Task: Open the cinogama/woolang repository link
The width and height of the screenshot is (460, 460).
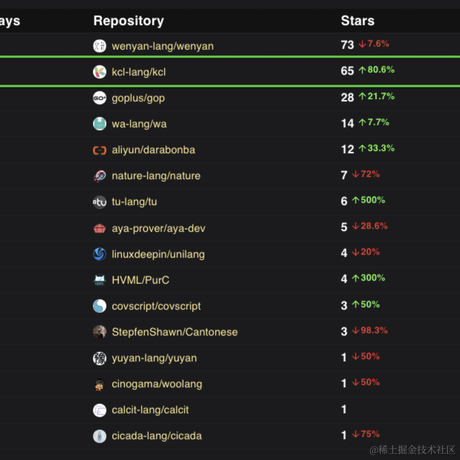Action: (x=157, y=384)
